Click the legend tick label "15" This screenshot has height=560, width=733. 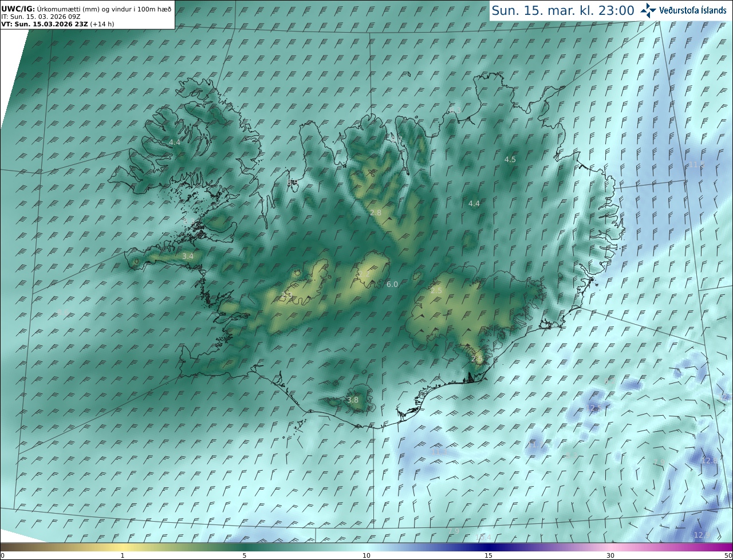click(x=488, y=555)
